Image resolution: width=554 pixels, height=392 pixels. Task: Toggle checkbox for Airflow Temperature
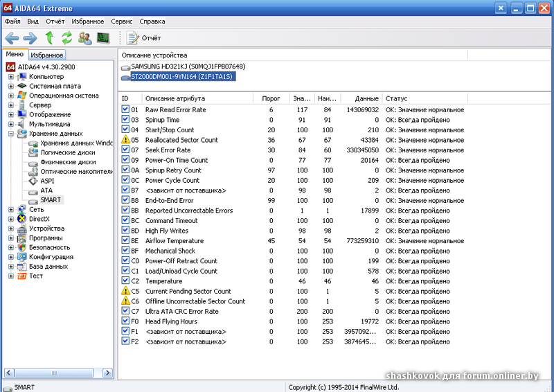[125, 240]
